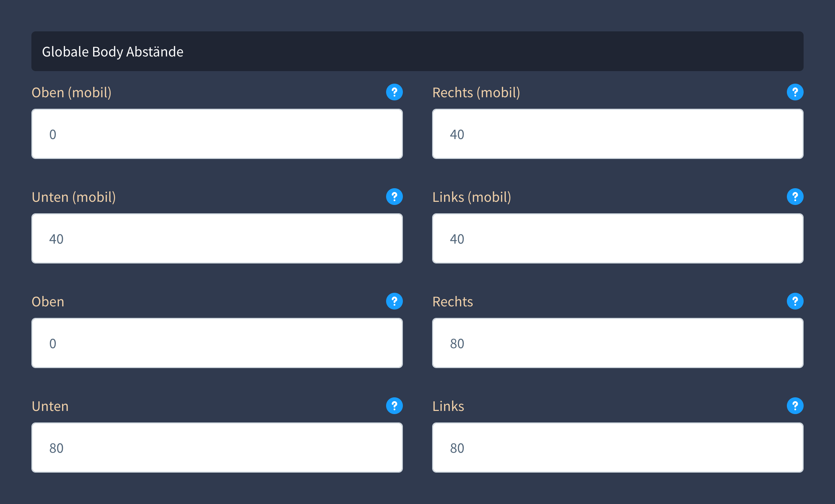Click inside the Unten desktop input
The height and width of the screenshot is (504, 835).
(x=217, y=448)
